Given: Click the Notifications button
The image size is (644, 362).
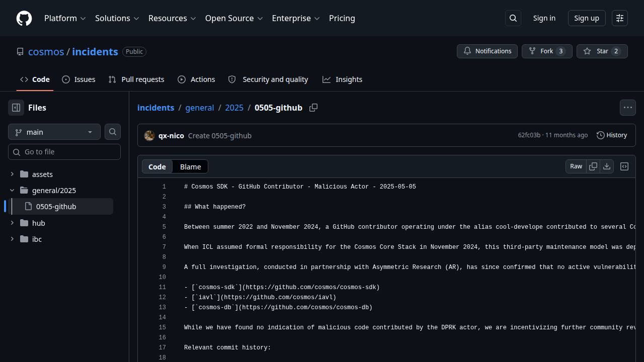Looking at the screenshot, I should (x=487, y=51).
